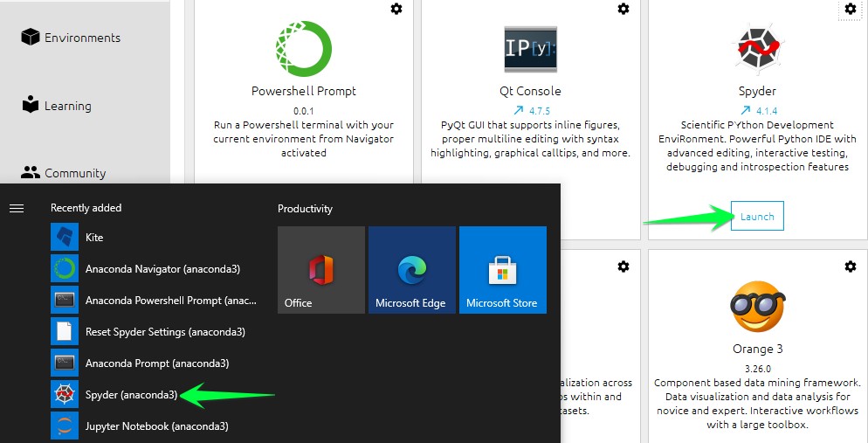
Task: Expand the Start menu hamburger button
Action: click(16, 209)
